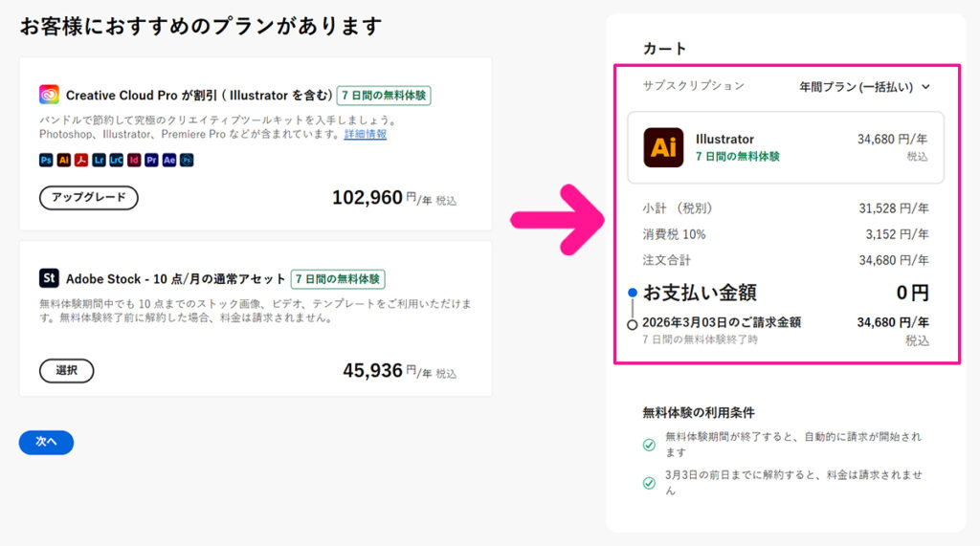Screen dimensions: 980x546
Task: Click the 消費税 10% label
Action: tap(674, 234)
